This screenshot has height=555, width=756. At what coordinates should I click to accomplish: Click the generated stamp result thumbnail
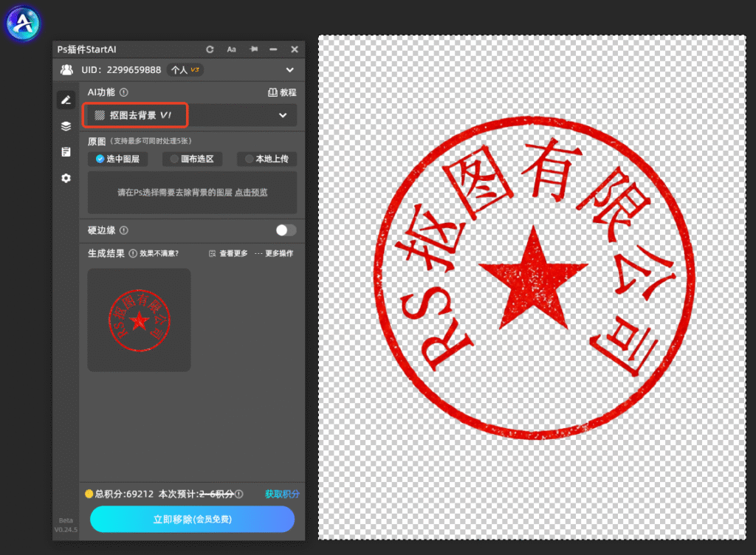coord(139,320)
